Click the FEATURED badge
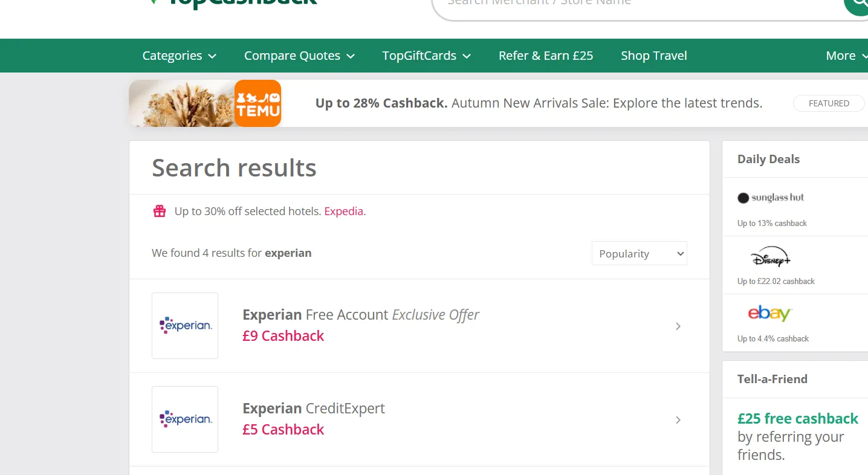Viewport: 868px width, 475px height. coord(829,103)
